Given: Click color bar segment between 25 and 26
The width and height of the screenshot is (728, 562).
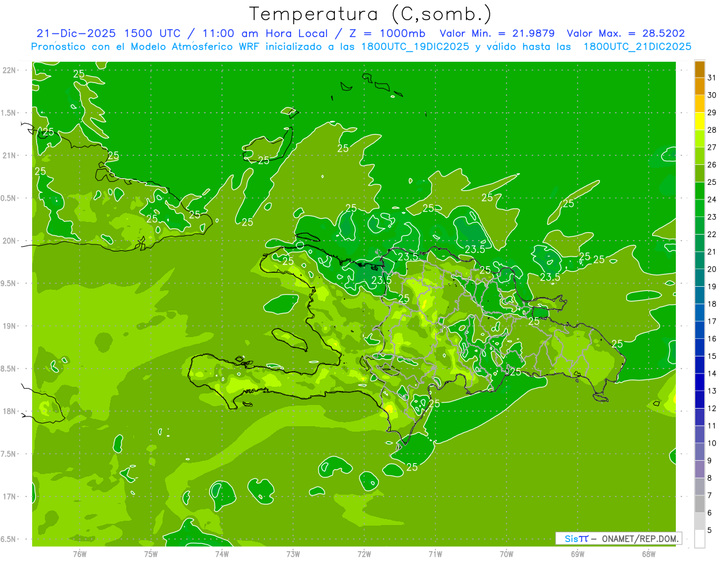Looking at the screenshot, I should 699,173.
